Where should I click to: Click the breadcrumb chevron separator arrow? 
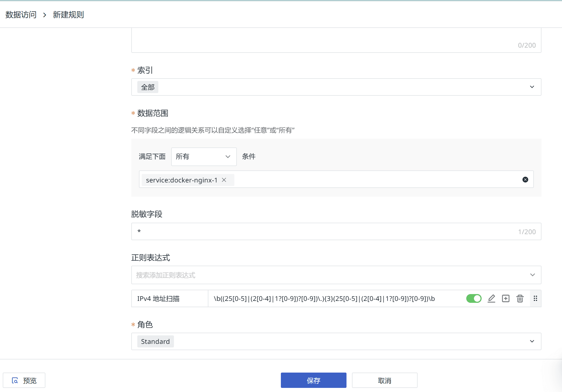(45, 15)
